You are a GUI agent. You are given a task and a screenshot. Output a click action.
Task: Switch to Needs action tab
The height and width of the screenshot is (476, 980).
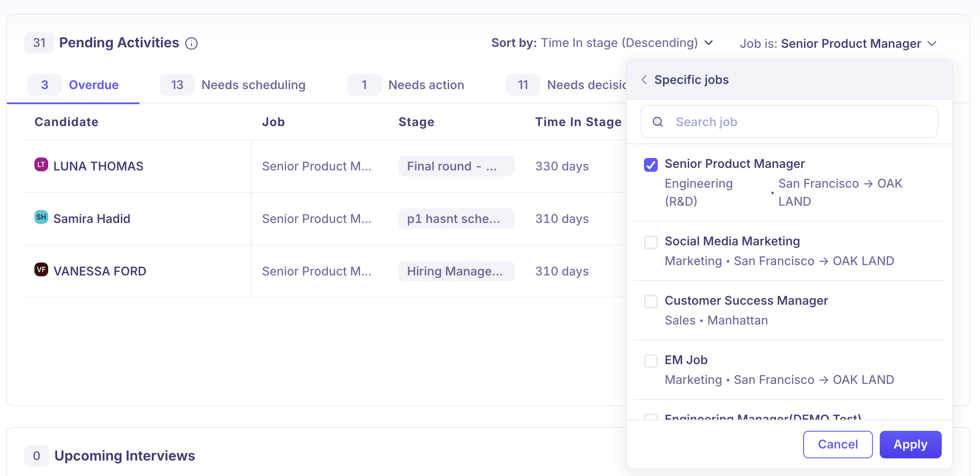[x=406, y=85]
